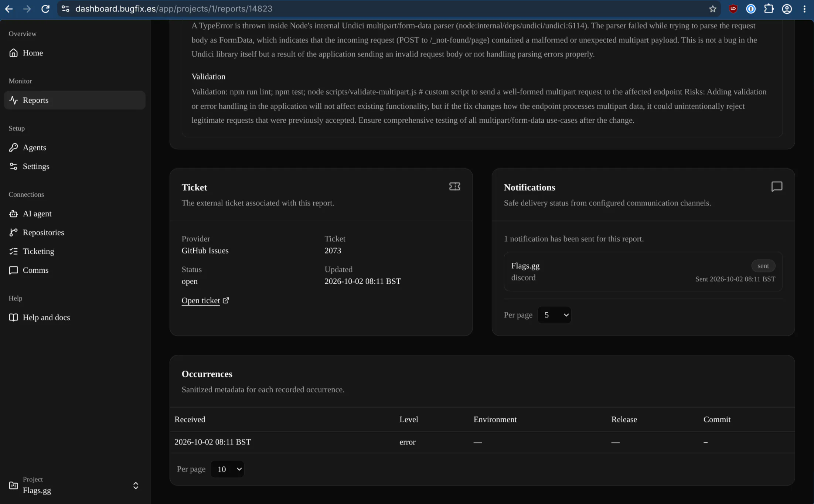
Task: Expand occurrences Per page dropdown showing 10
Action: tap(227, 469)
